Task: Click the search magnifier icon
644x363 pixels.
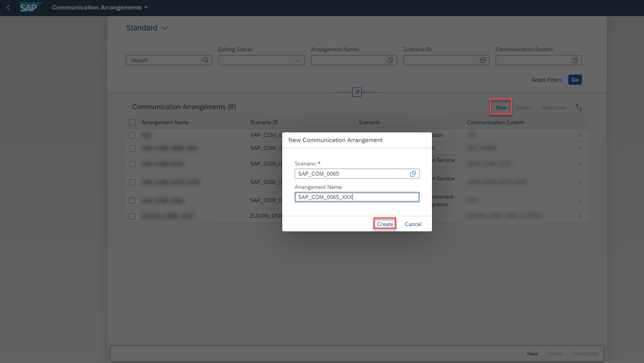Action: pos(206,60)
